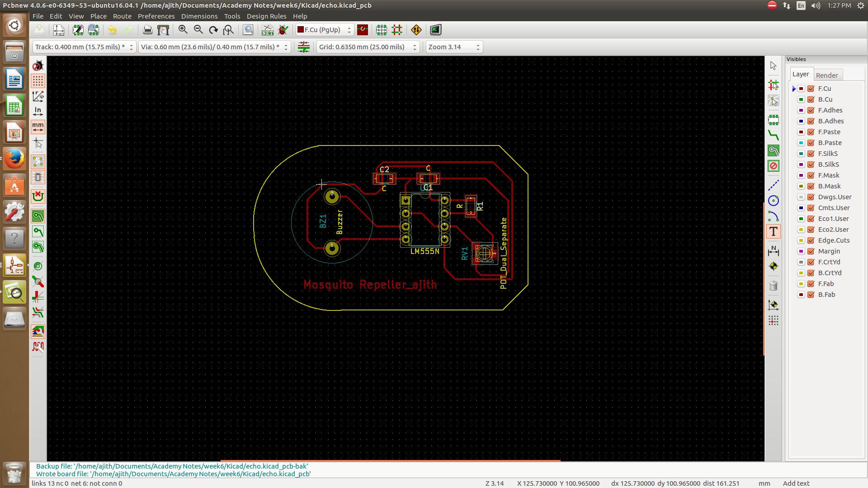
Task: Open the Zoom level dropdown
Action: pos(454,47)
